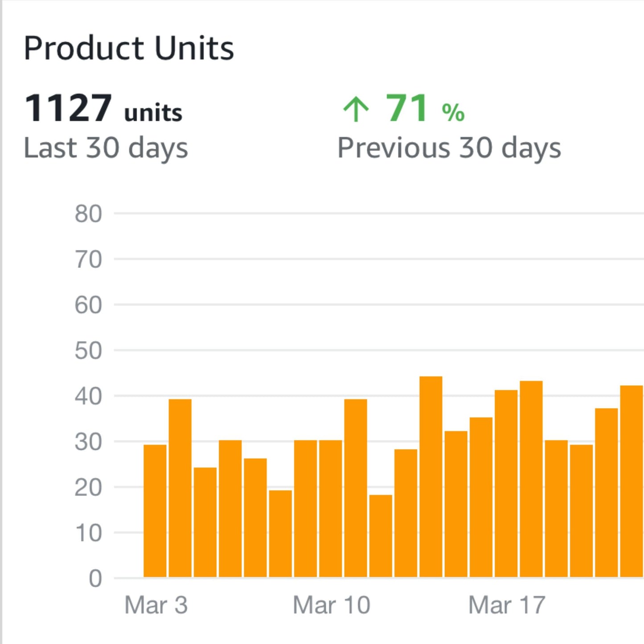
Task: Tap the 20 label on the y-axis
Action: click(88, 488)
